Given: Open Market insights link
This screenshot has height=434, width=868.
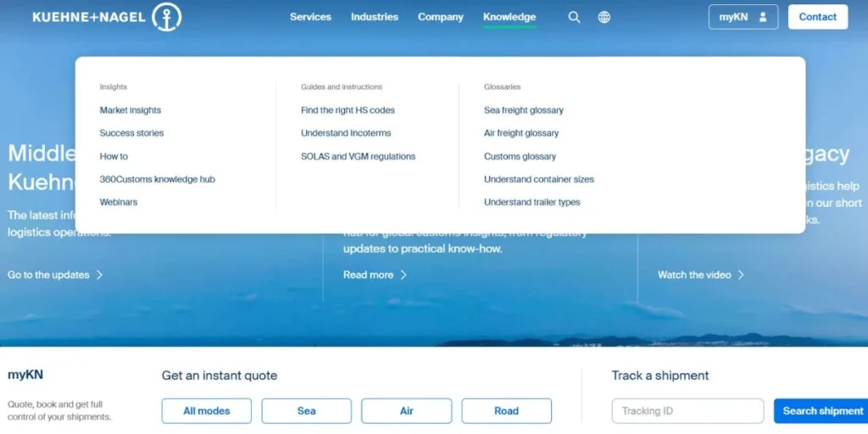Looking at the screenshot, I should coord(130,110).
